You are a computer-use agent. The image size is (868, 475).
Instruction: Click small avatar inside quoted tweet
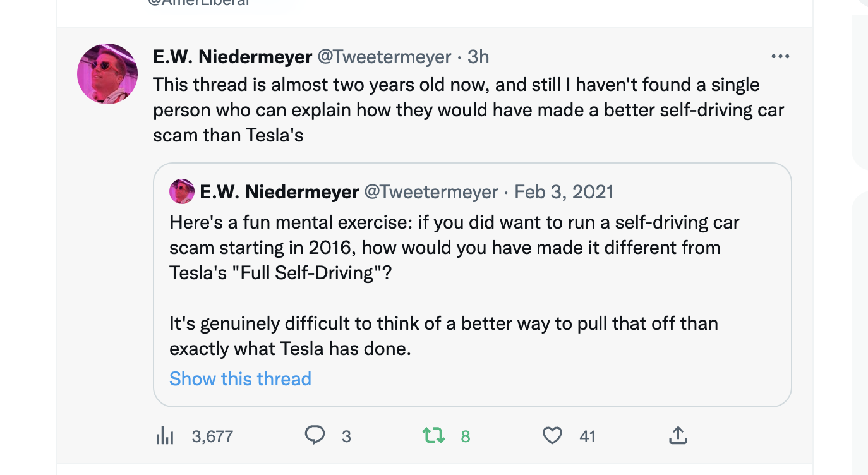182,191
